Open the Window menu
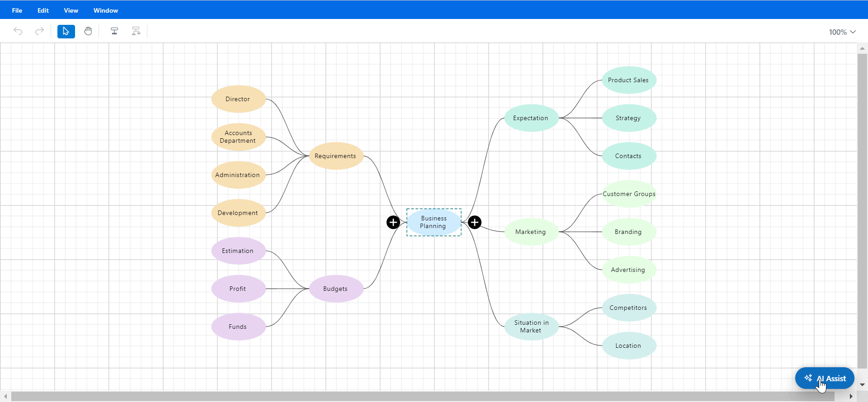 pos(106,10)
